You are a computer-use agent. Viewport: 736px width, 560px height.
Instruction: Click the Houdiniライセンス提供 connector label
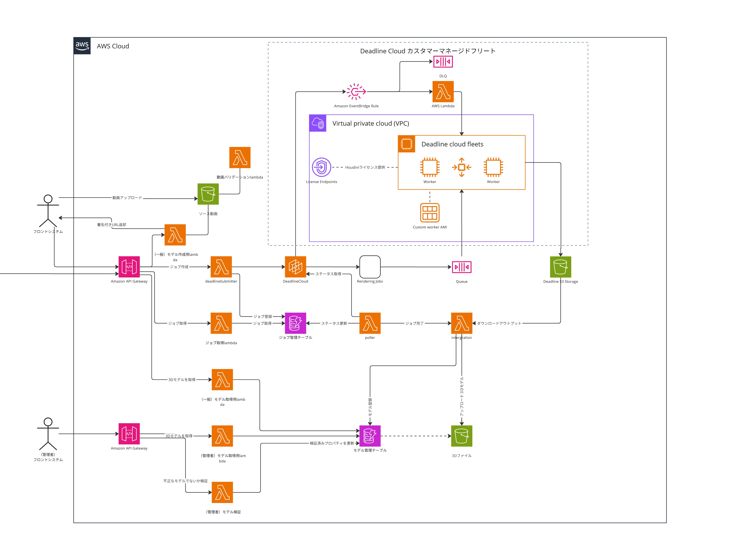tap(365, 167)
